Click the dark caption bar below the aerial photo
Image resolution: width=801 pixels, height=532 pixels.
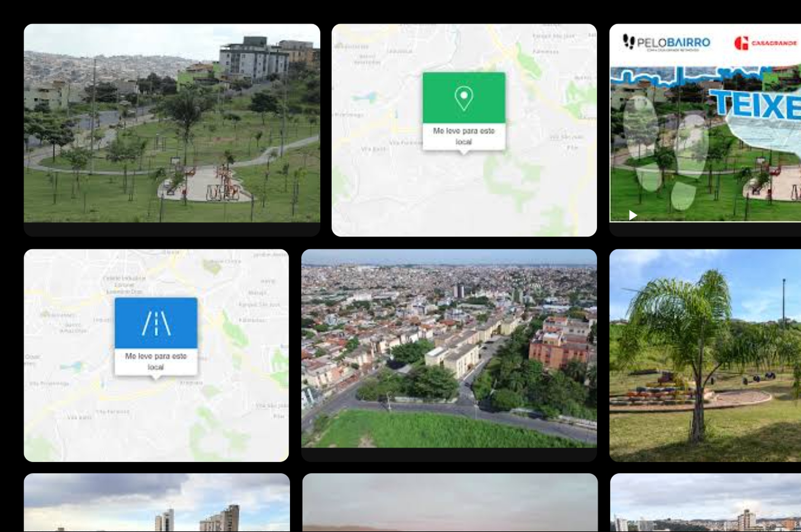(x=449, y=455)
